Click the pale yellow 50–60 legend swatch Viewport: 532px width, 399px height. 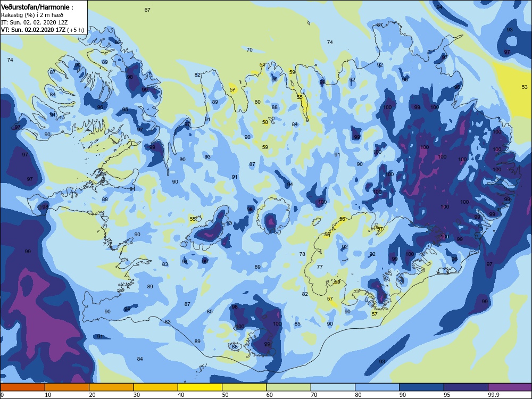(244, 387)
